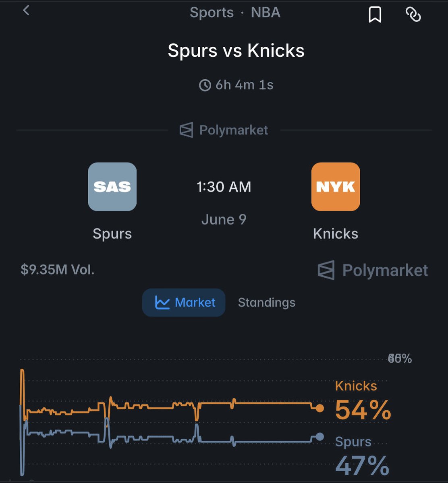
Task: Click the $9.35M Vol. figure
Action: click(58, 270)
